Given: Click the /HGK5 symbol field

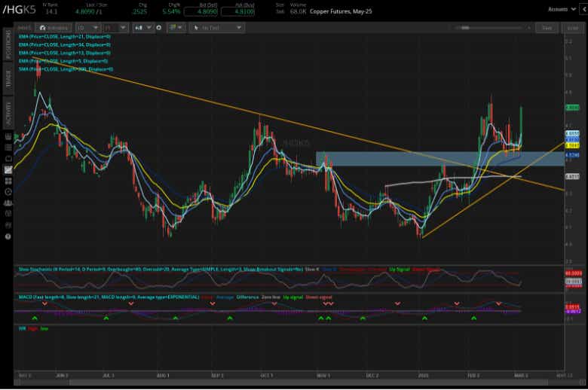Looking at the screenshot, I should pos(20,9).
